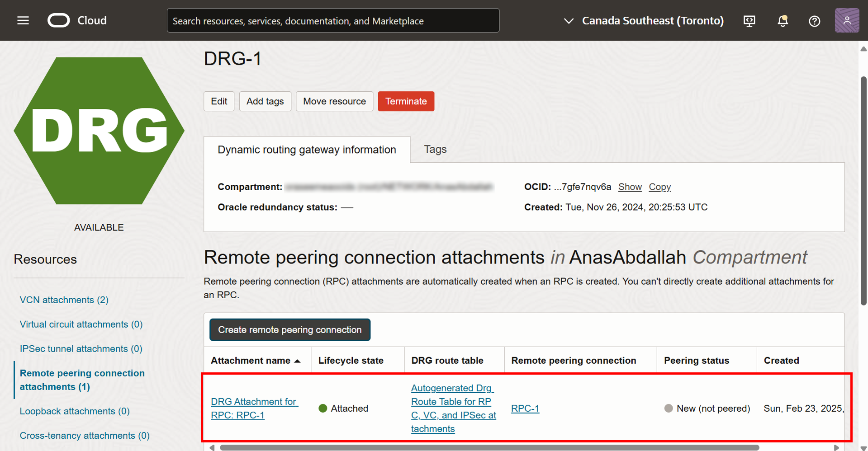868x451 pixels.
Task: Open IPSec tunnel attachments (0)
Action: (x=81, y=348)
